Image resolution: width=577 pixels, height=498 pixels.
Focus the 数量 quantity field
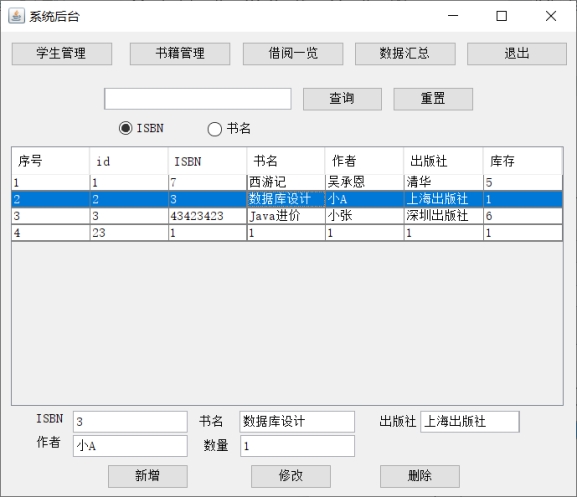tap(297, 446)
